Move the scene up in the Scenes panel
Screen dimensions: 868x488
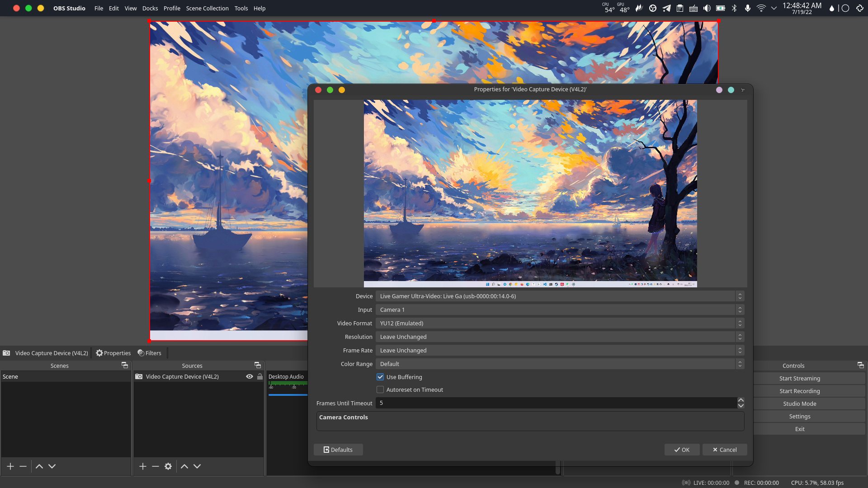pos(39,466)
